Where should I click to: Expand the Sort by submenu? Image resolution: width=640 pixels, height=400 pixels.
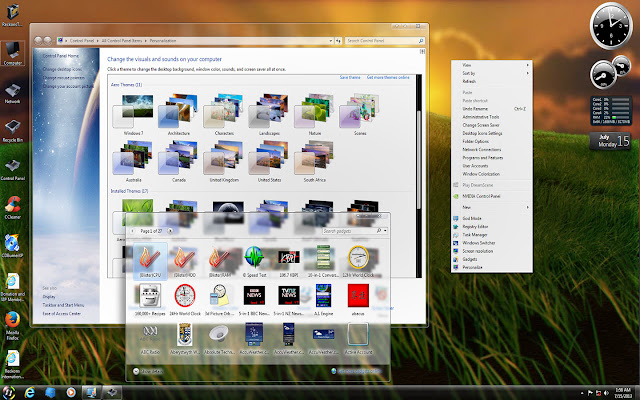[492, 73]
